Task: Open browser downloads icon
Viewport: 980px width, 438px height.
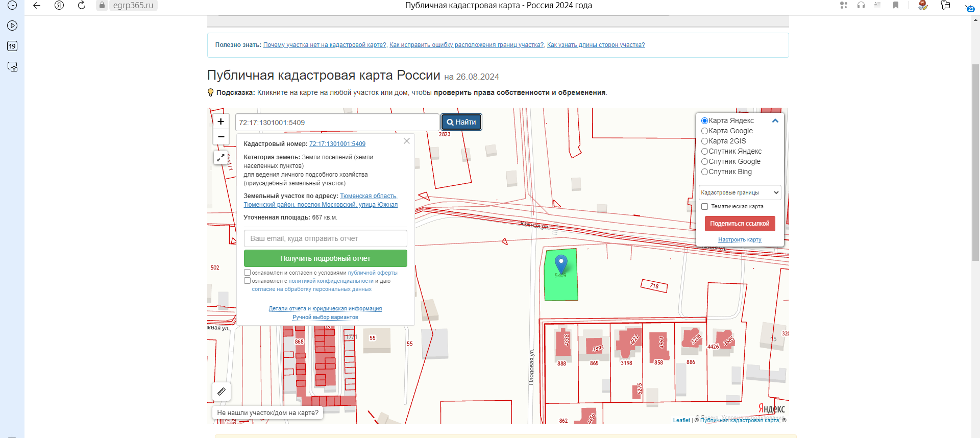Action: [x=968, y=6]
